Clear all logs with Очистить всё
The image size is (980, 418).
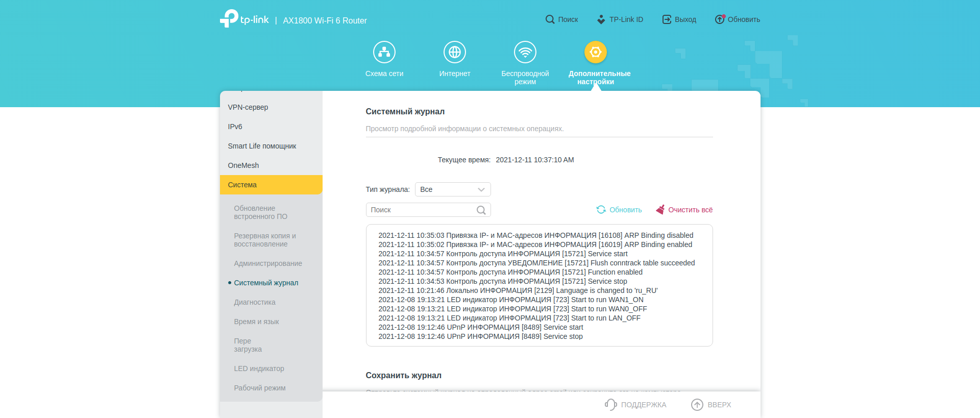tap(684, 210)
